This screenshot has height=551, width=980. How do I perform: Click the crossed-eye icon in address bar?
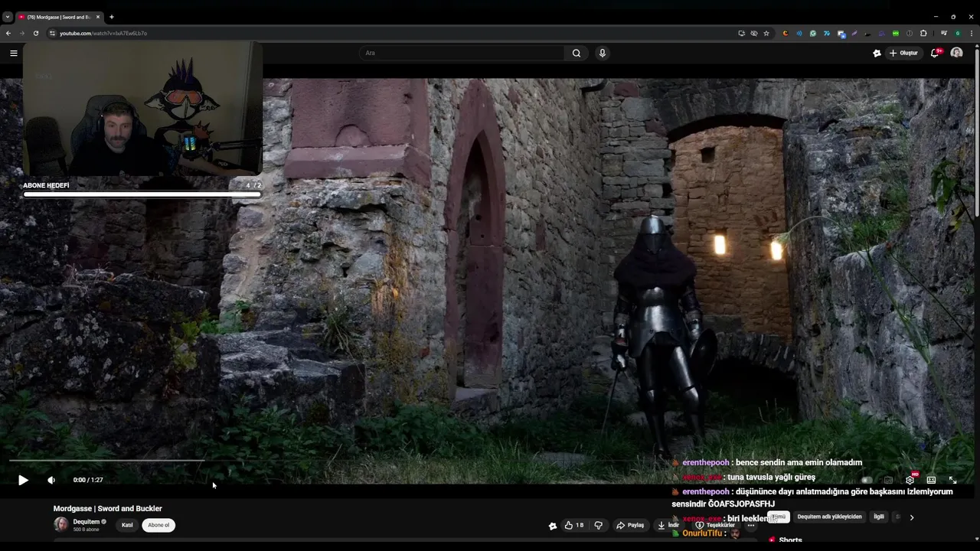pos(754,33)
